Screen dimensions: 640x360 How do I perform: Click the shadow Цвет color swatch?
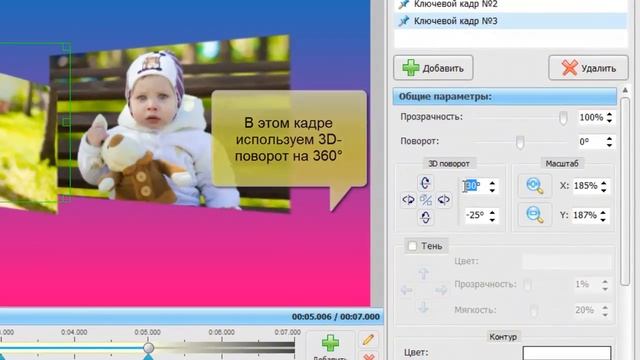pos(567,262)
